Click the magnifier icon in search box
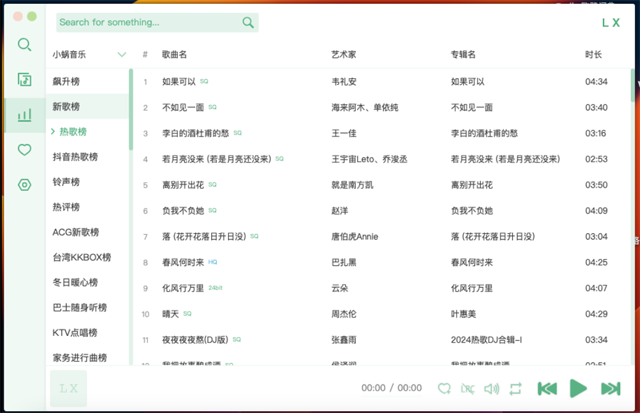This screenshot has height=413, width=640. click(248, 22)
